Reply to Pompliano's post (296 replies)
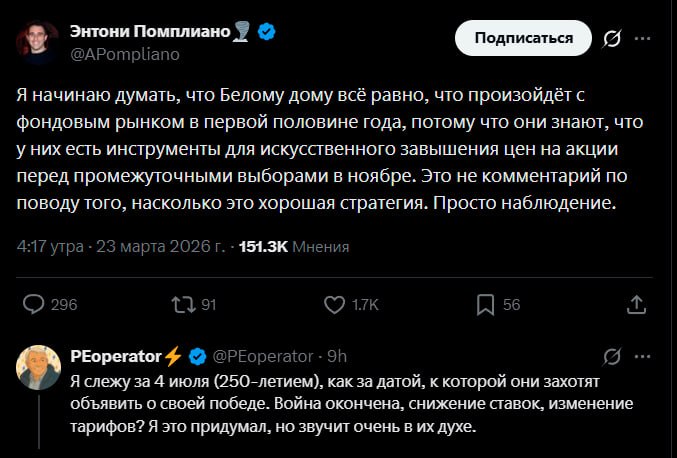This screenshot has height=458, width=677. click(34, 304)
